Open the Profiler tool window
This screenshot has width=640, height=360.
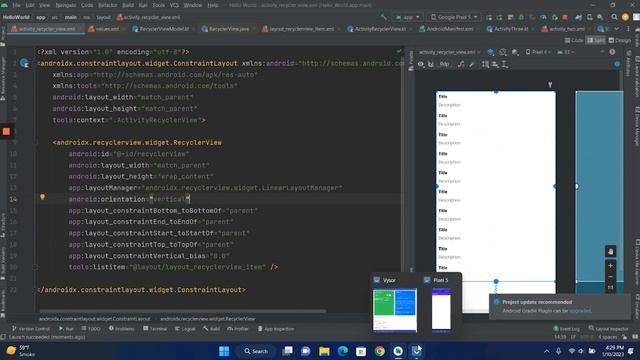[x=238, y=329]
